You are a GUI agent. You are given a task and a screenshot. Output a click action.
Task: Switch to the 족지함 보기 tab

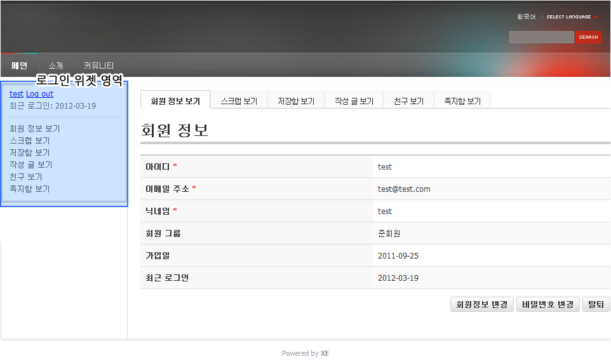click(x=462, y=101)
